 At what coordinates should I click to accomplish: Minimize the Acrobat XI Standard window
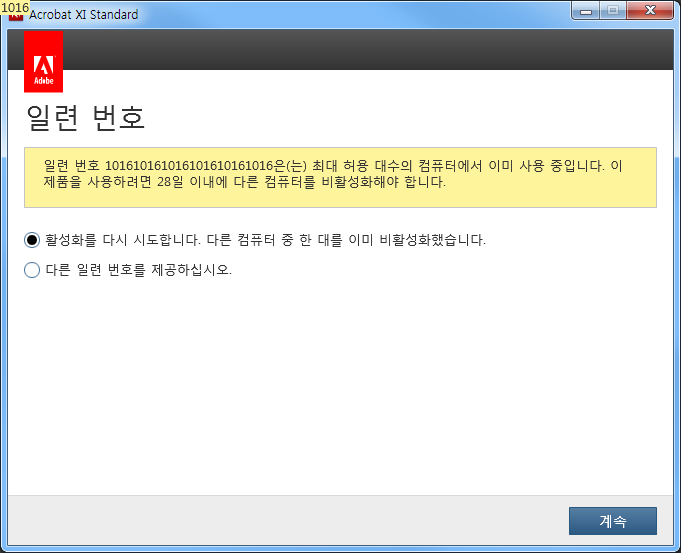click(x=586, y=10)
